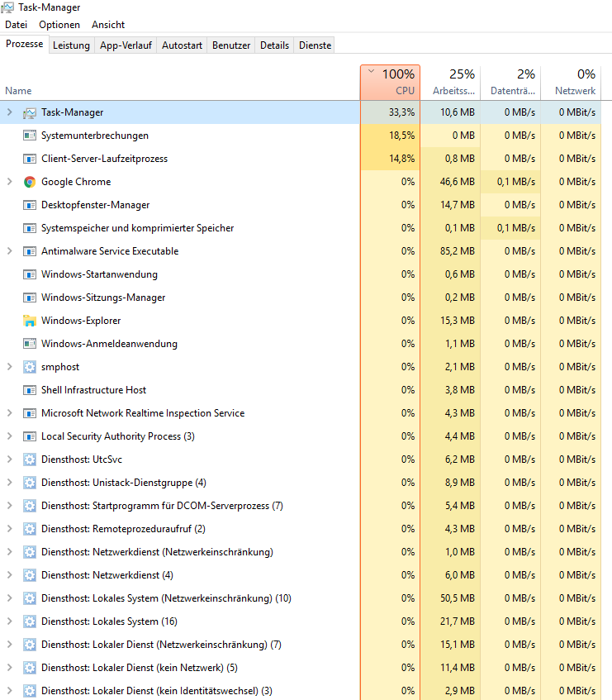This screenshot has width=612, height=700.
Task: Switch to the Autostart tab
Action: pyautogui.click(x=182, y=45)
